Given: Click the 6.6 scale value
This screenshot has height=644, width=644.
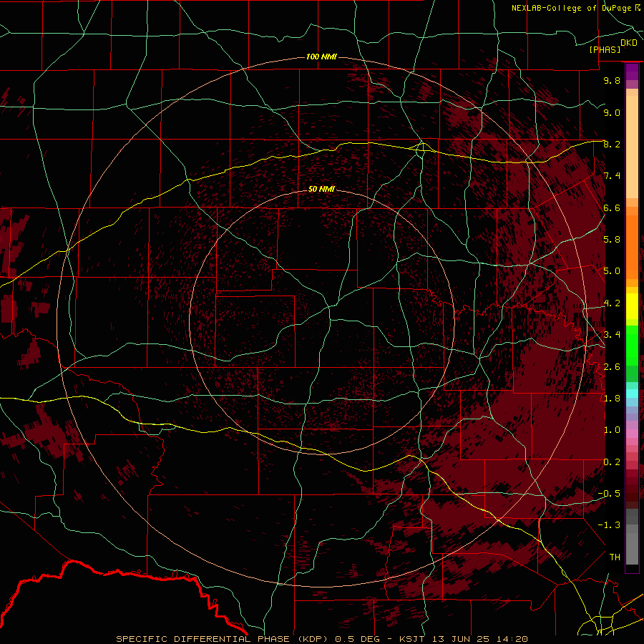Looking at the screenshot, I should tap(612, 208).
